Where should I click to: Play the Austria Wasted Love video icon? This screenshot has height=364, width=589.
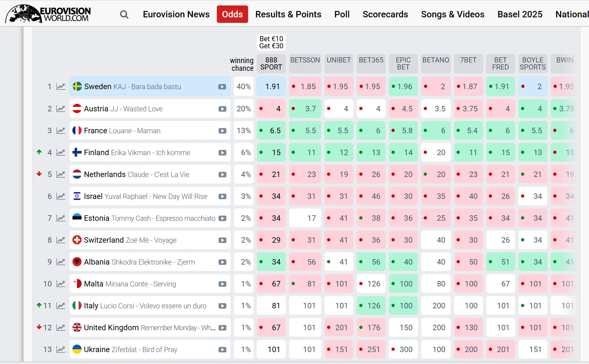pos(222,109)
